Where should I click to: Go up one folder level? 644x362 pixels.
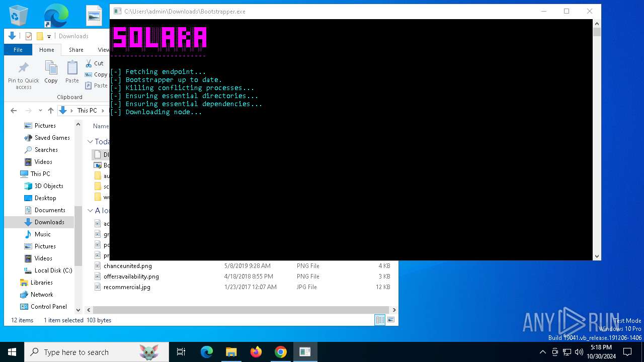point(50,111)
